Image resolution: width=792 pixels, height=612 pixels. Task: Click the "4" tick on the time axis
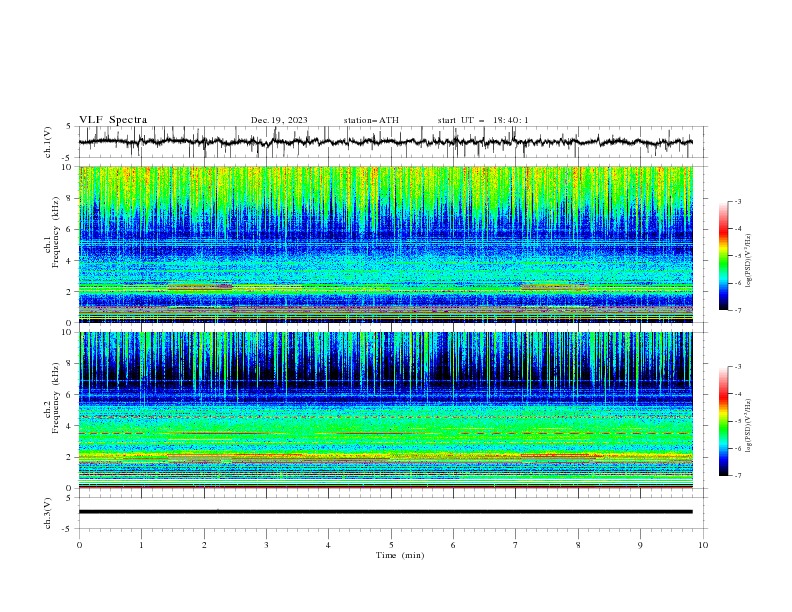click(x=328, y=545)
